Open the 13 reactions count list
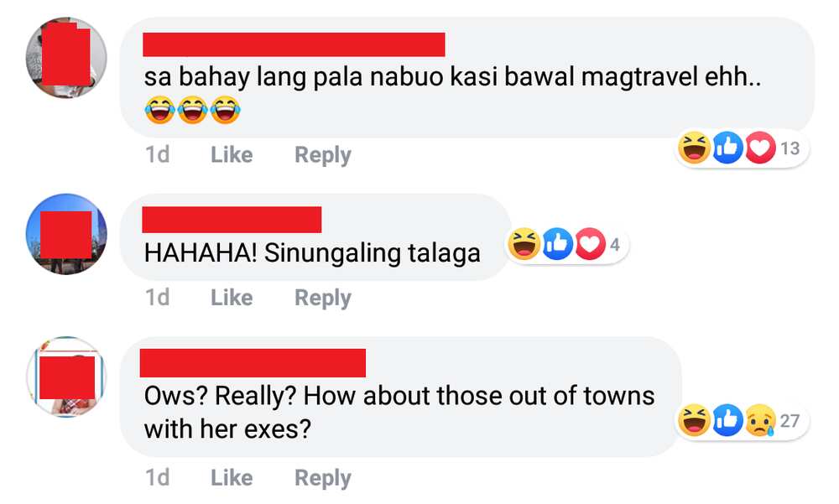This screenshot has height=504, width=839. click(789, 148)
